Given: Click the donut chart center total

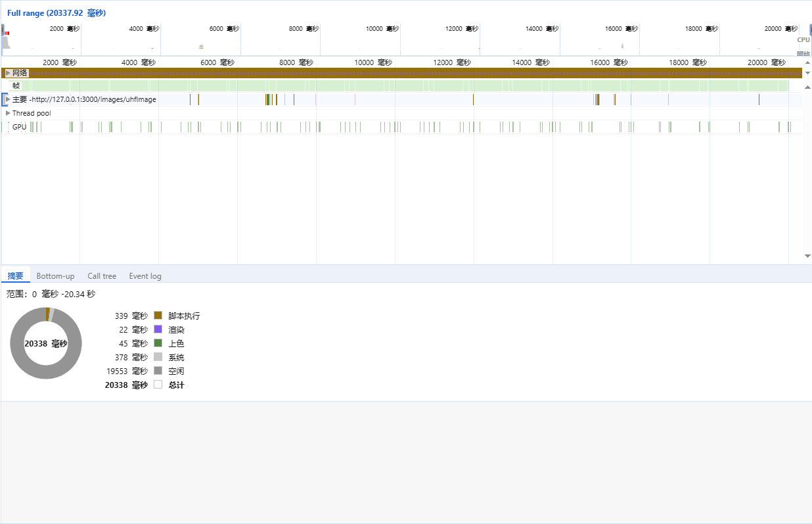Looking at the screenshot, I should pyautogui.click(x=46, y=343).
